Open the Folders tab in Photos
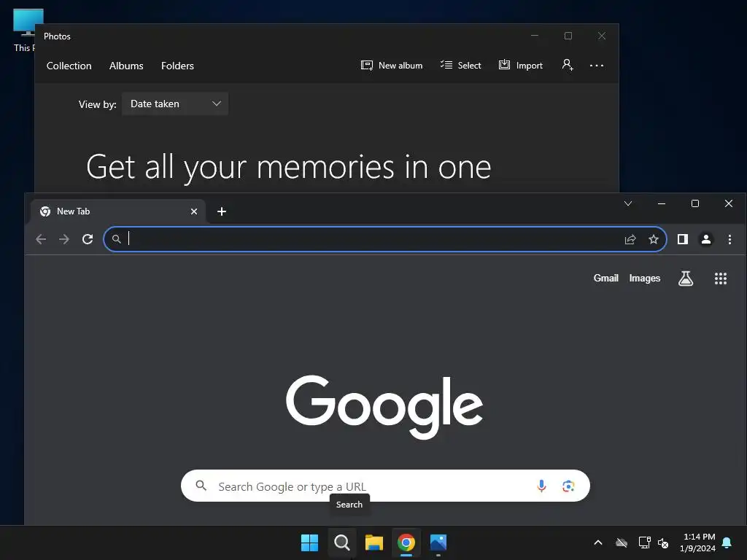Screen dimensions: 747x560 click(177, 66)
